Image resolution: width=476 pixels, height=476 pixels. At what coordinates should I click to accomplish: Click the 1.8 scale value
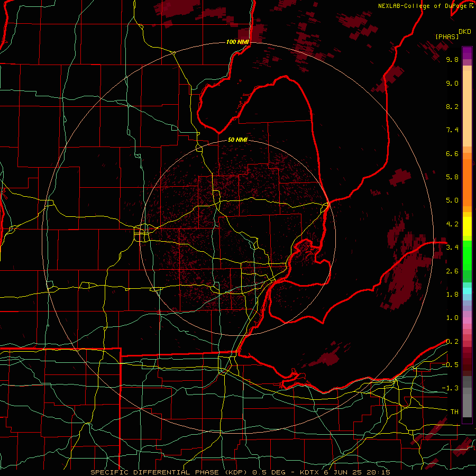pyautogui.click(x=452, y=295)
